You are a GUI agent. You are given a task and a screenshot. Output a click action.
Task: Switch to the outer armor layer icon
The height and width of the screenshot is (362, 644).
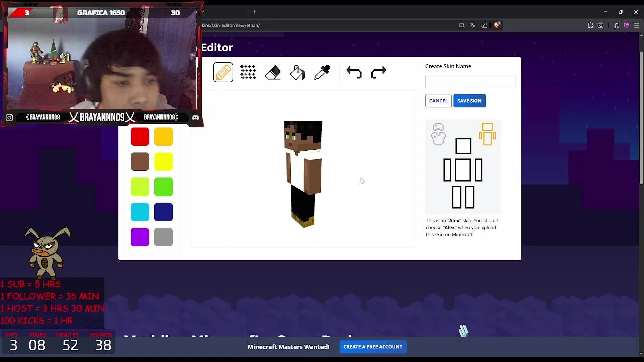click(438, 134)
